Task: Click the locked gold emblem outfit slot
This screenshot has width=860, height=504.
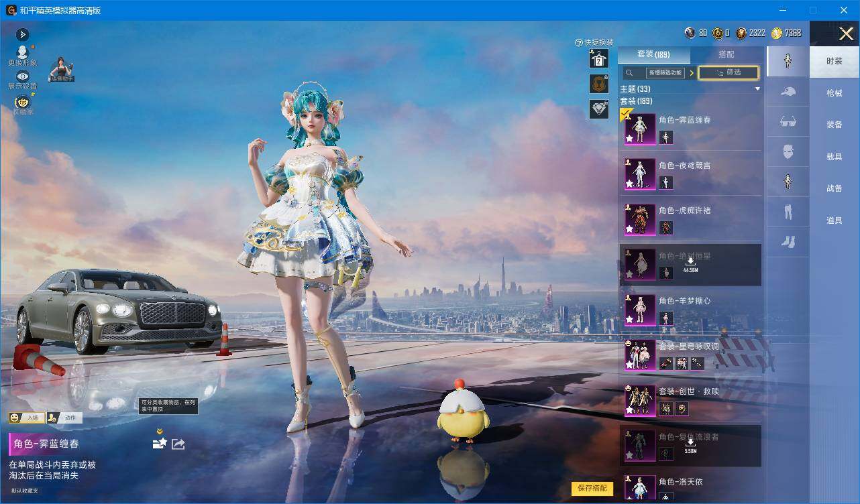Action: (x=598, y=84)
